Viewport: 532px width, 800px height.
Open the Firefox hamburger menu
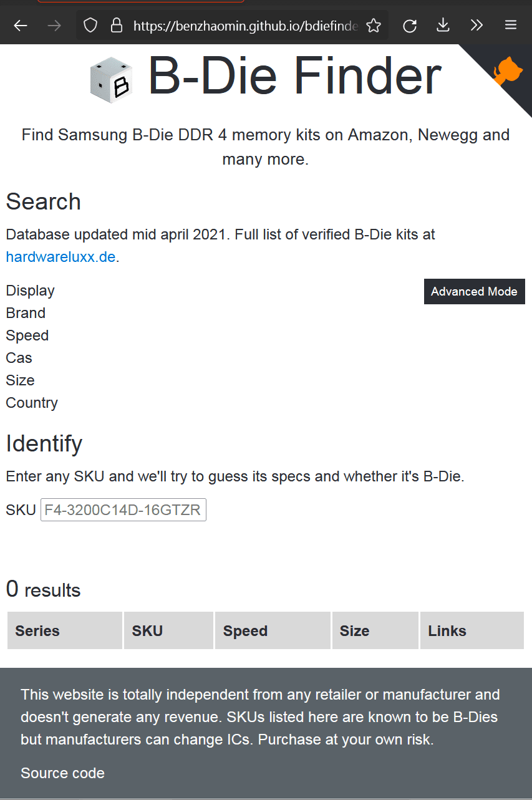pyautogui.click(x=510, y=26)
